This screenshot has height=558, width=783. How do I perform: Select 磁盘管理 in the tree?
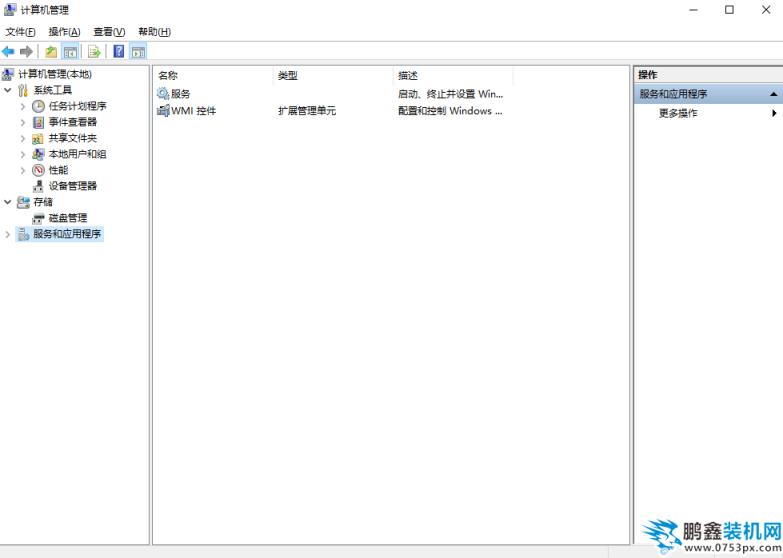pos(68,218)
